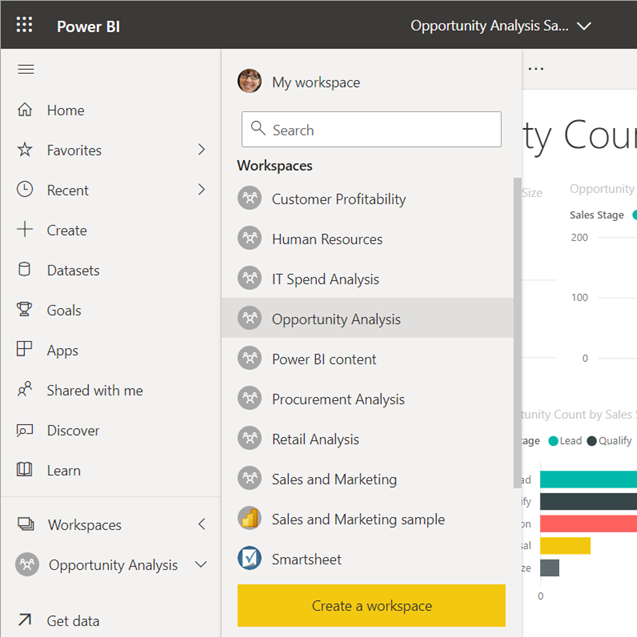
Task: Click the IT Spend Analysis workspace icon
Action: [x=249, y=278]
